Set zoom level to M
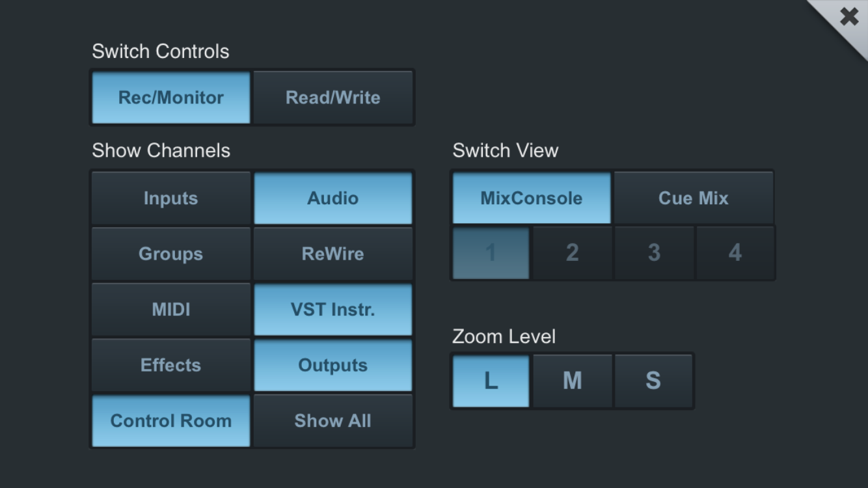Viewport: 868px width, 488px height. pos(572,381)
